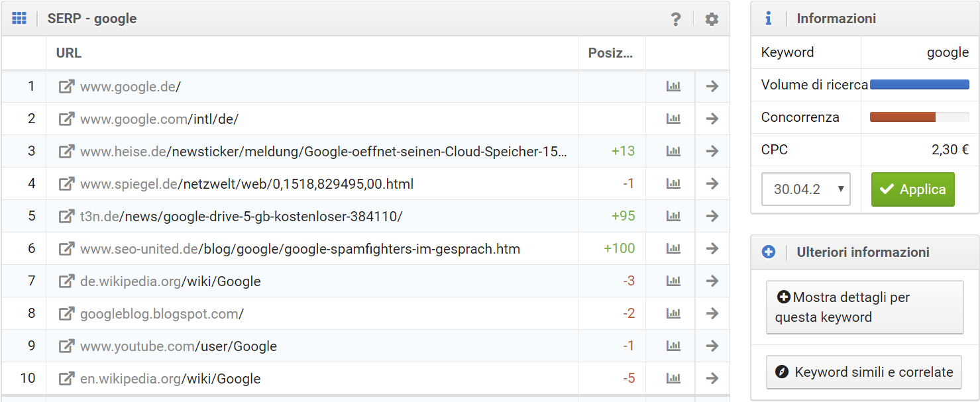
Task: Show ranking chart for googleblog.blogspot.com row
Action: [673, 313]
